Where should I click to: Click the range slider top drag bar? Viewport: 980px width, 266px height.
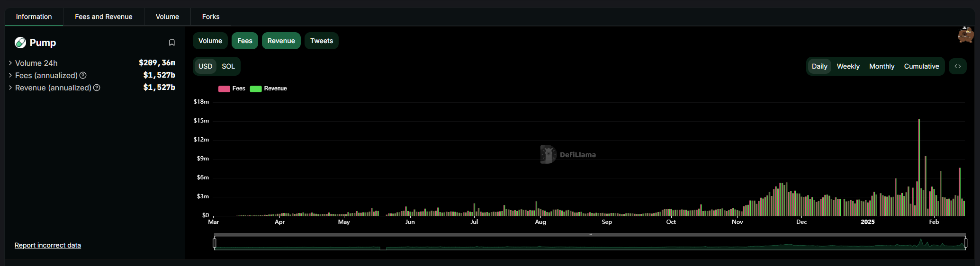(x=590, y=234)
